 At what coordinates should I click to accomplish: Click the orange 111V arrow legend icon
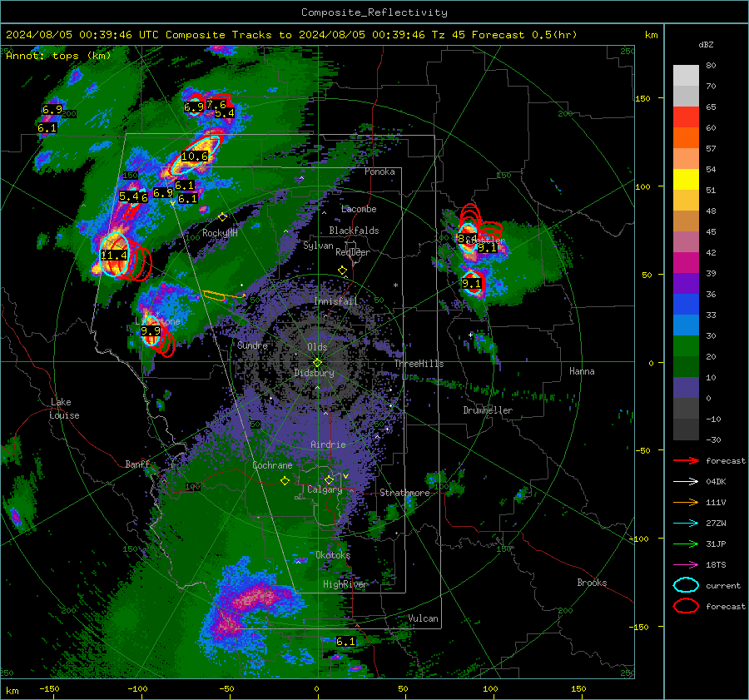pyautogui.click(x=686, y=502)
